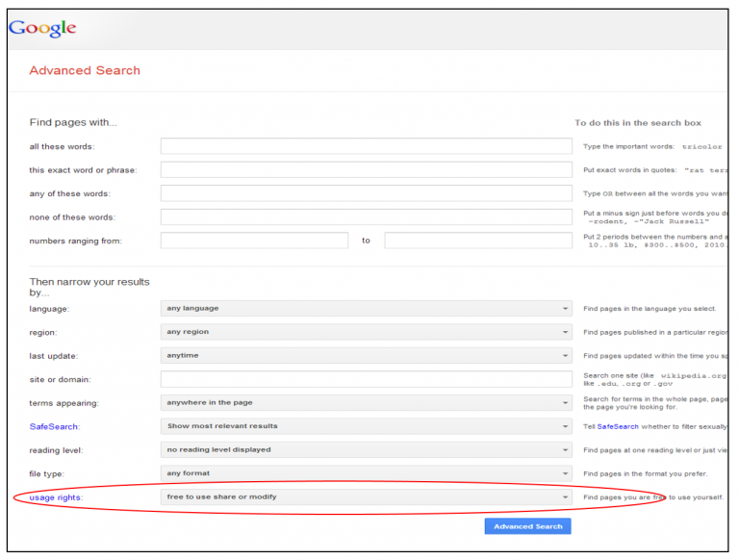
Task: Click the 'site or domain' input field
Action: 366,379
